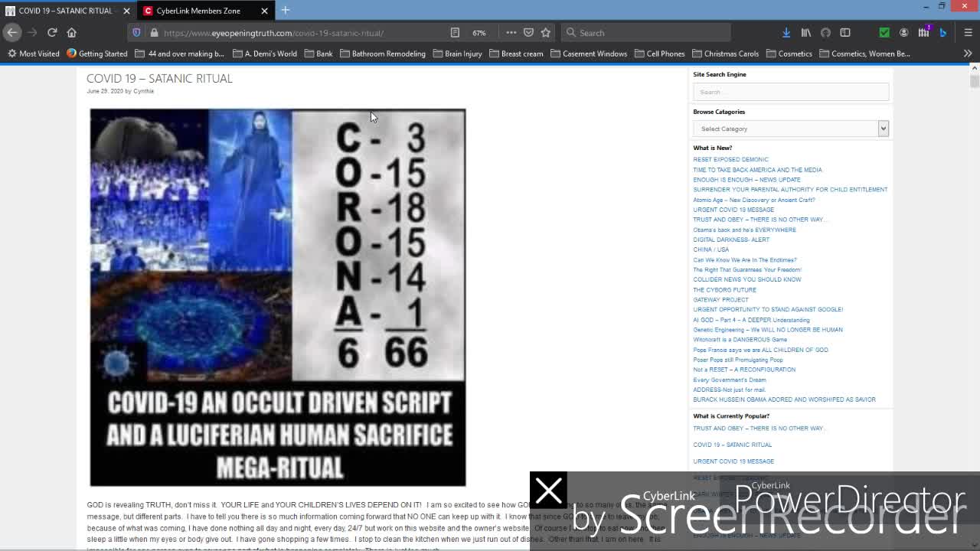
Task: Click the site security padlock icon
Action: 154,33
